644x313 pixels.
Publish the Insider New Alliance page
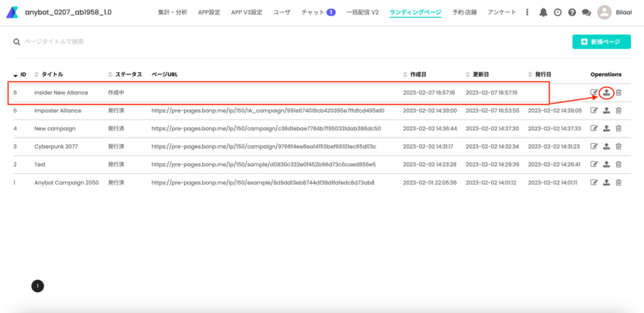606,93
